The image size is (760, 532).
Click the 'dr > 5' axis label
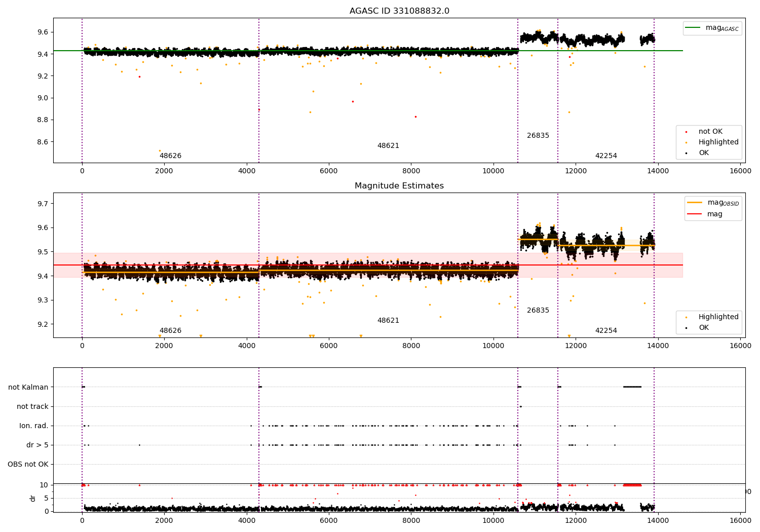37,445
